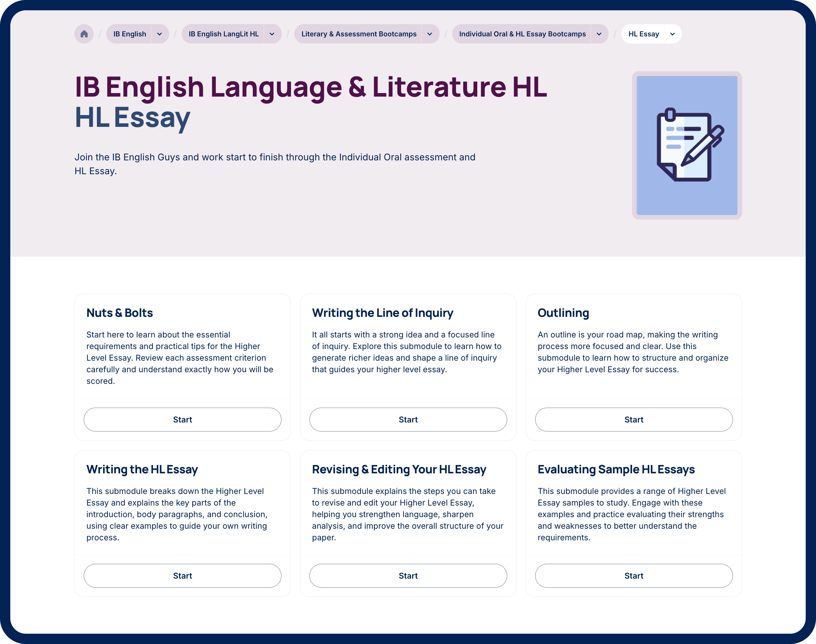Viewport: 816px width, 644px height.
Task: Expand the HL Essay breadcrumb dropdown chevron
Action: click(673, 34)
